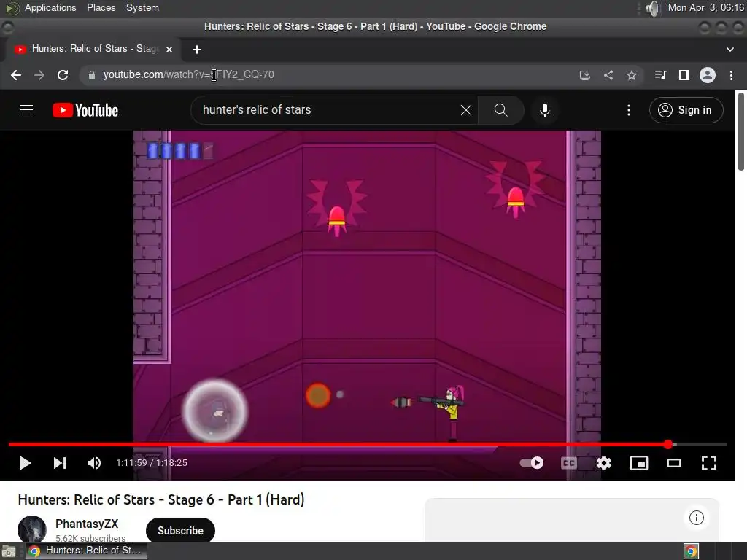The image size is (747, 560).
Task: Enter full screen mode
Action: coord(709,463)
